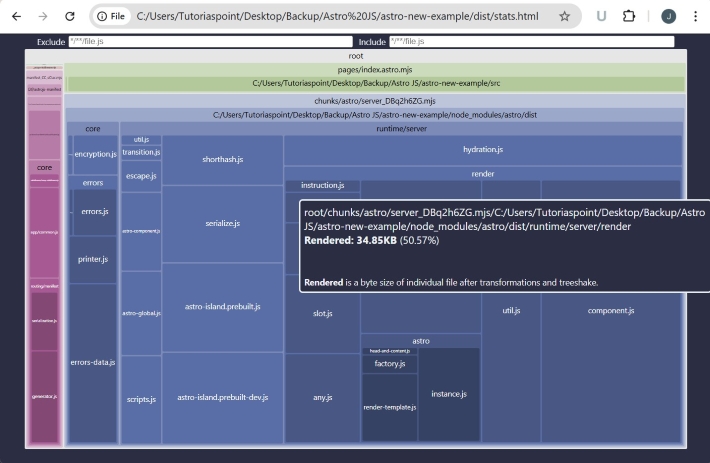
Task: Select the chunks/astro/server_DBq2h6ZG.mjs header
Action: tap(375, 101)
